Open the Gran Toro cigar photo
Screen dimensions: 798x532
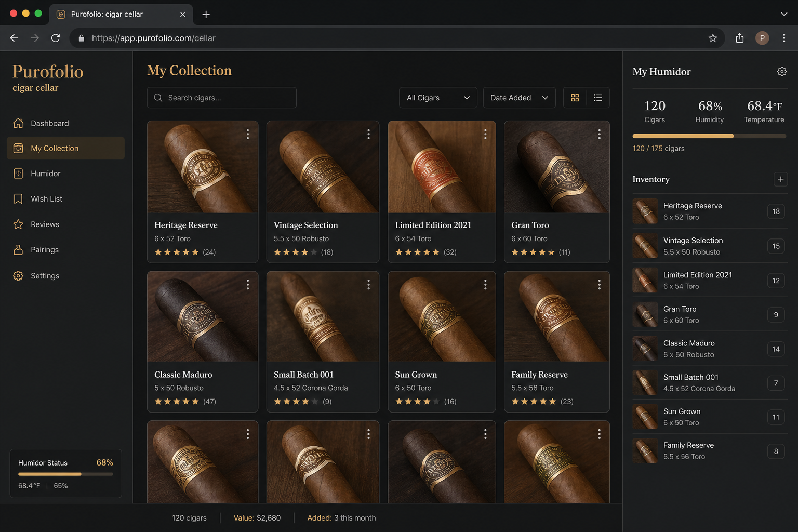(557, 167)
